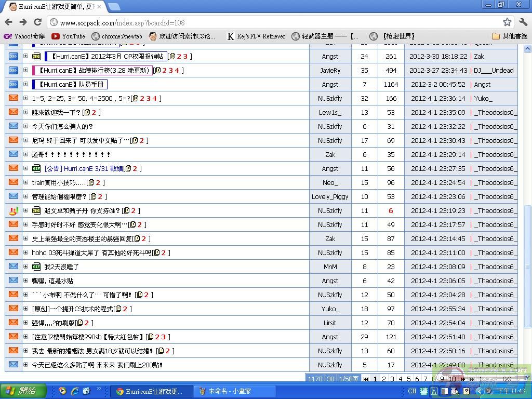Screen dimensions: 532x399
Task: Click the GIF icon beside 我2天没睡了
Action: pyautogui.click(x=36, y=267)
